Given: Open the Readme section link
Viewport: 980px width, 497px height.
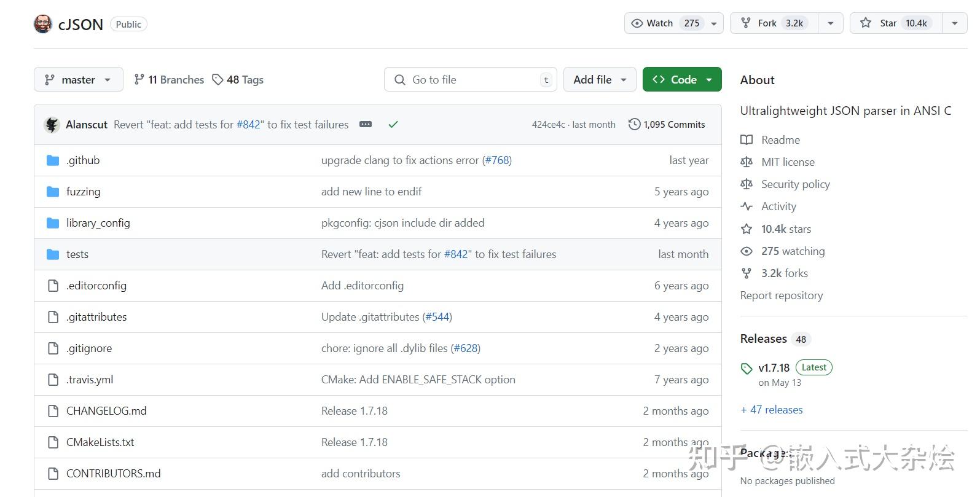Looking at the screenshot, I should coord(780,140).
